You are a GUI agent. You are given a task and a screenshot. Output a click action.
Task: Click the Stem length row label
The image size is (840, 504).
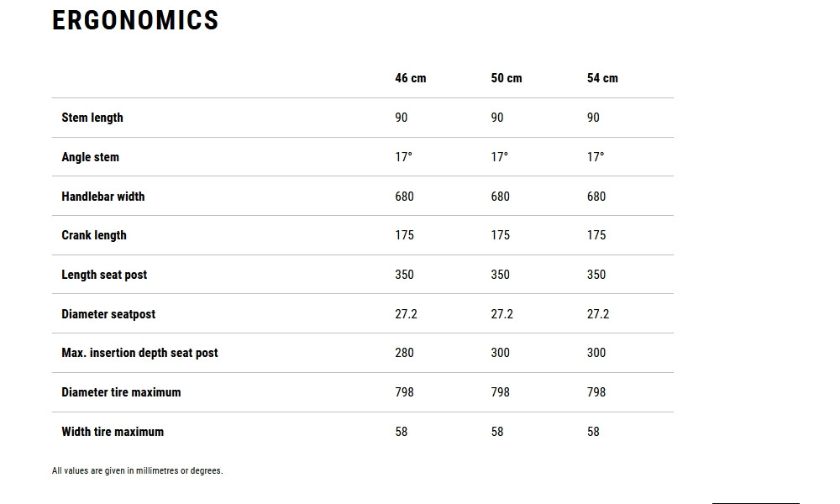[92, 118]
